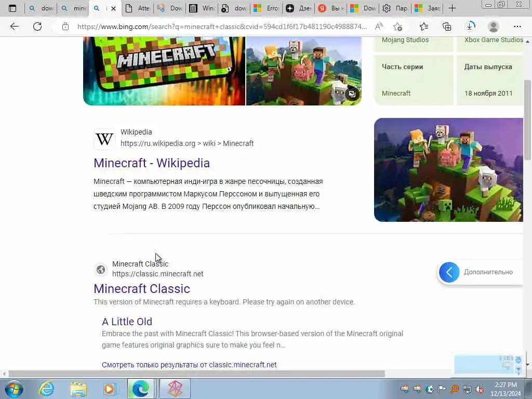
Task: Switch to the 'Пар' settings tab
Action: point(395,8)
